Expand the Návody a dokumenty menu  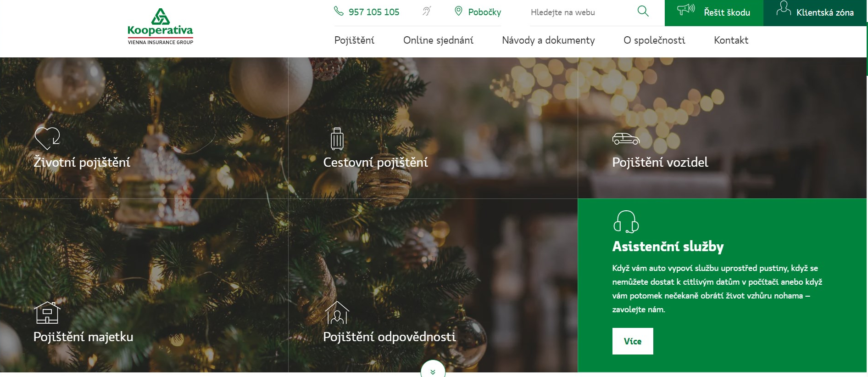548,40
